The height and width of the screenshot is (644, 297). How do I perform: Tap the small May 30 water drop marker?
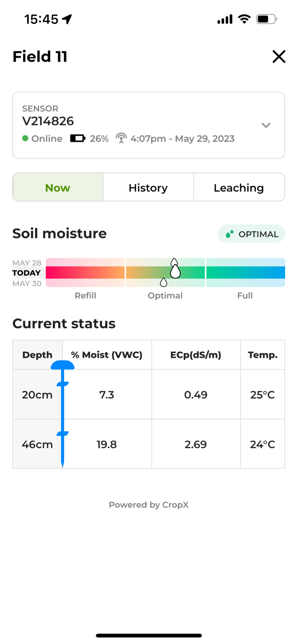click(163, 282)
